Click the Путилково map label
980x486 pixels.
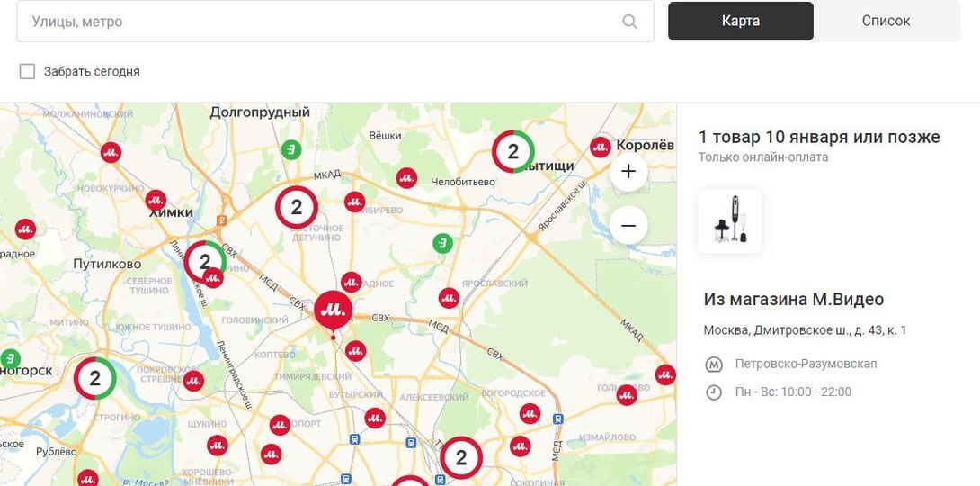[107, 265]
